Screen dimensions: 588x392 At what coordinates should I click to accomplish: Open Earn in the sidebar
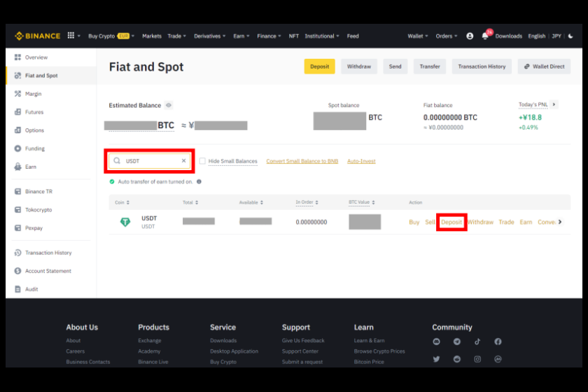pos(51,167)
